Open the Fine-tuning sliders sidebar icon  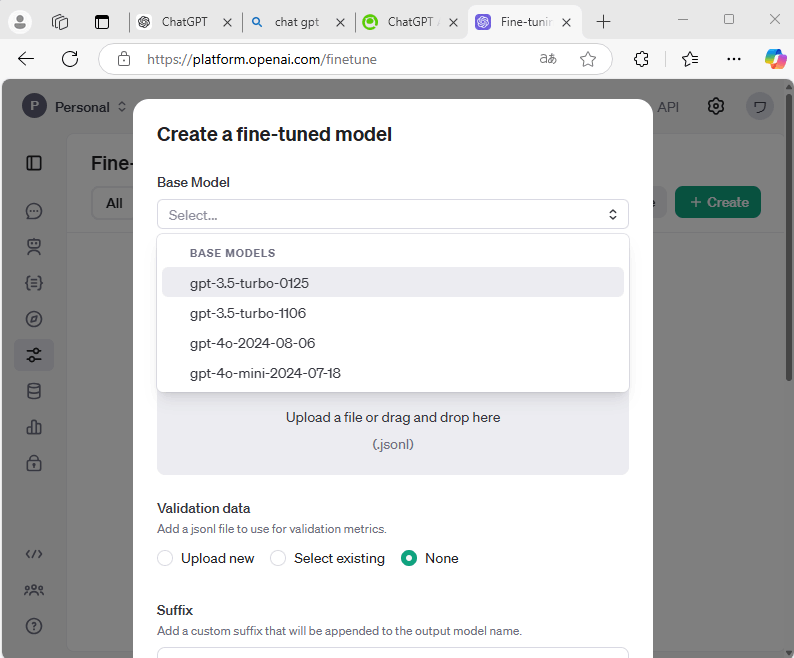pos(34,355)
